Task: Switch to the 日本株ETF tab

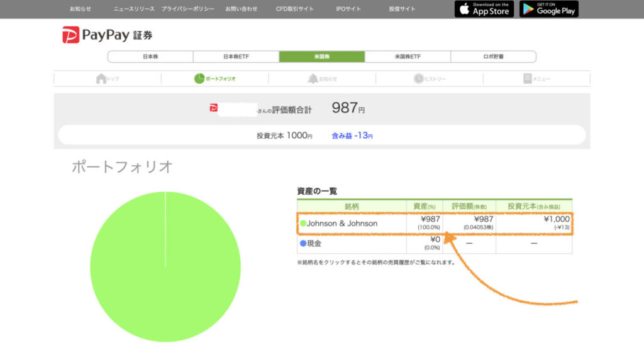Action: tap(236, 57)
